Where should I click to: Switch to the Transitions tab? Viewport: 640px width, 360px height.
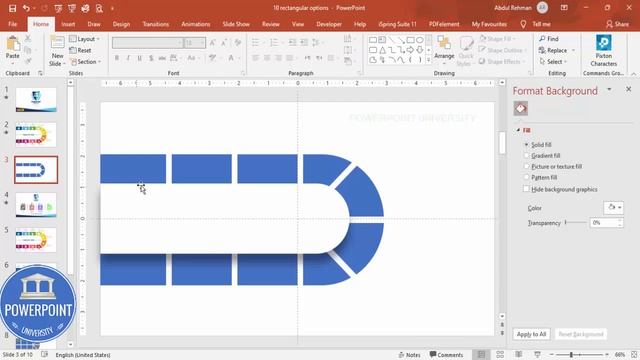click(x=156, y=24)
